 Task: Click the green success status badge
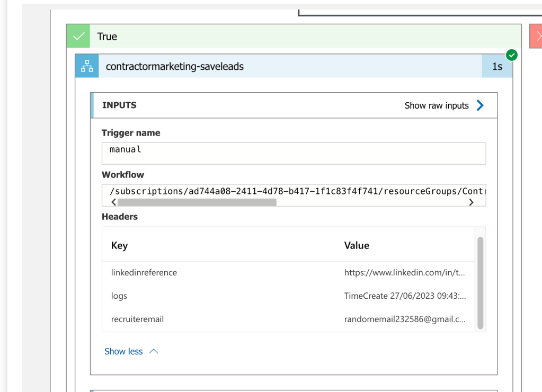tap(512, 55)
